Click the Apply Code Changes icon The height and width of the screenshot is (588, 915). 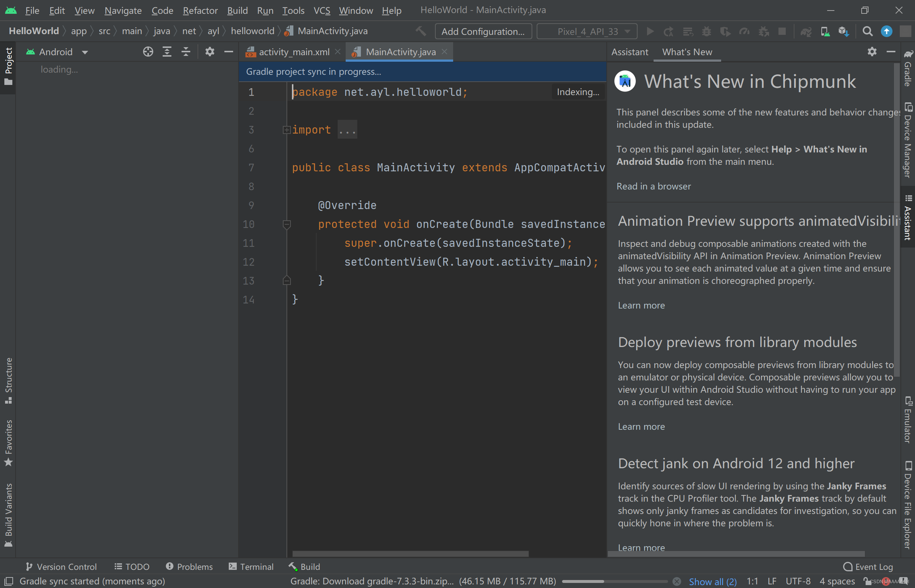pos(688,31)
